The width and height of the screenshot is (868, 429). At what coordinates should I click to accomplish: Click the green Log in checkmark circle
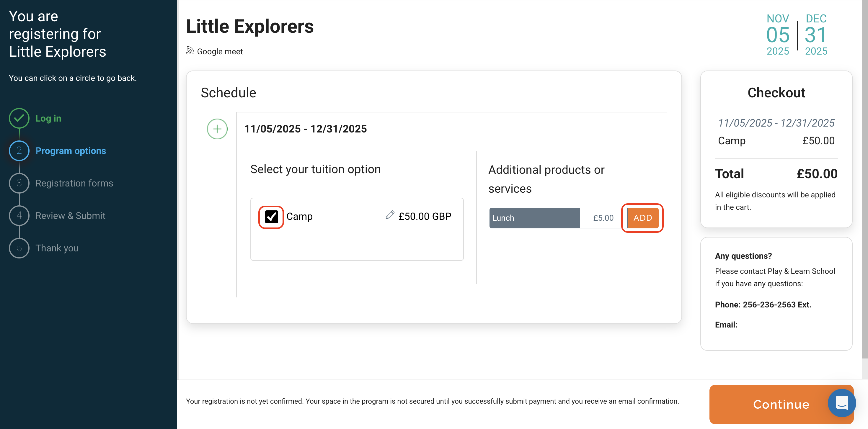click(19, 118)
